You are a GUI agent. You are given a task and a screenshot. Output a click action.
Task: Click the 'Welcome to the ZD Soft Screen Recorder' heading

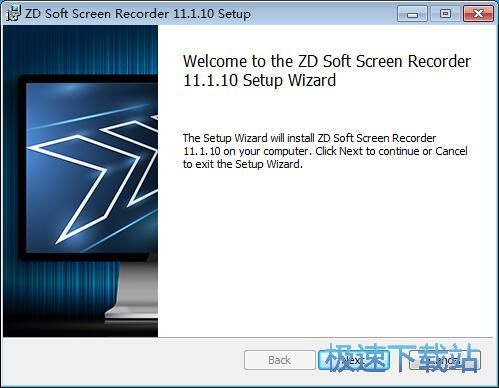[x=327, y=71]
